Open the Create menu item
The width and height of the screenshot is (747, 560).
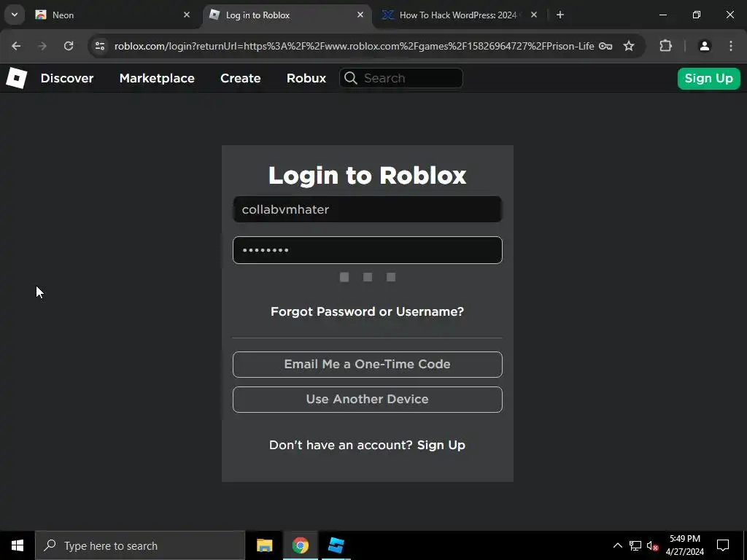click(x=240, y=78)
